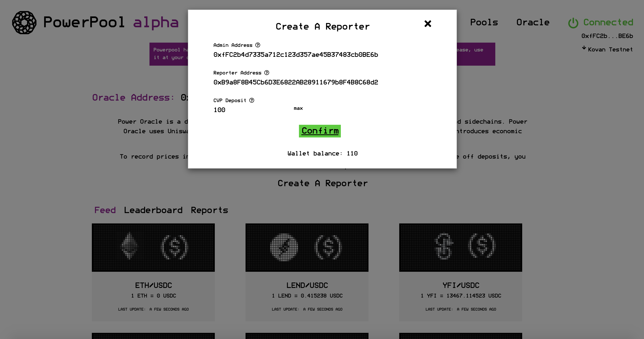Click the Last Update text under ETH/USDC
This screenshot has width=644, height=339.
click(153, 309)
